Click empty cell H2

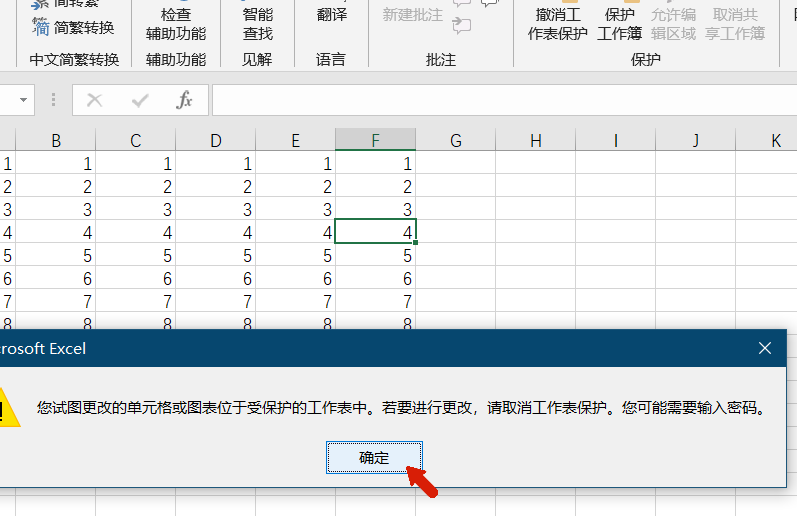535,186
